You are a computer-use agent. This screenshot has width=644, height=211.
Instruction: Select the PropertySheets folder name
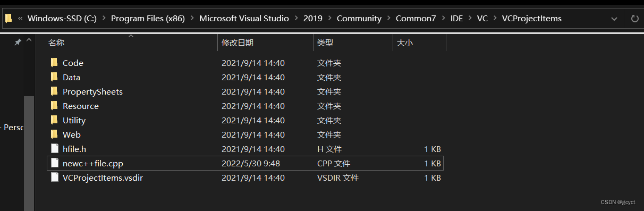92,91
